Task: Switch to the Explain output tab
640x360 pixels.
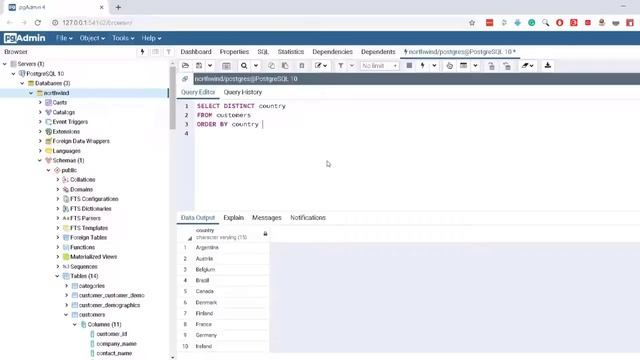Action: 233,218
